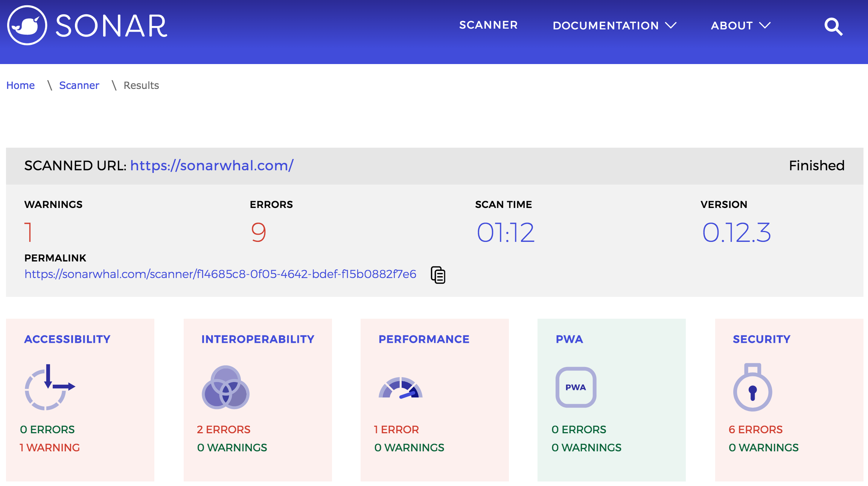868x486 pixels.
Task: Copy permalink using the clipboard icon
Action: tap(438, 275)
